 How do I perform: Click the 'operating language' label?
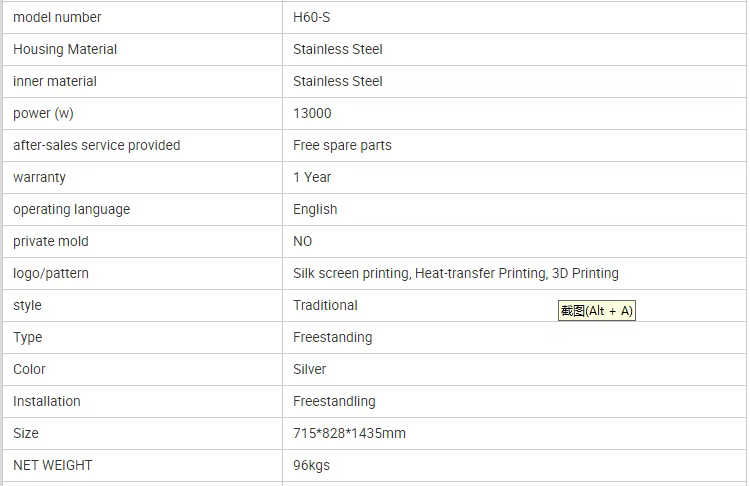(71, 209)
